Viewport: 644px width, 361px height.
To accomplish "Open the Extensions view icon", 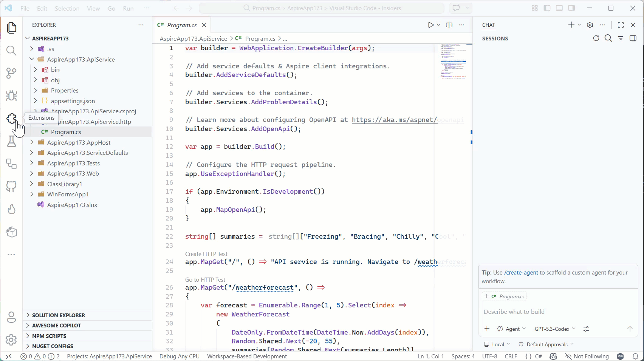I will tap(11, 118).
